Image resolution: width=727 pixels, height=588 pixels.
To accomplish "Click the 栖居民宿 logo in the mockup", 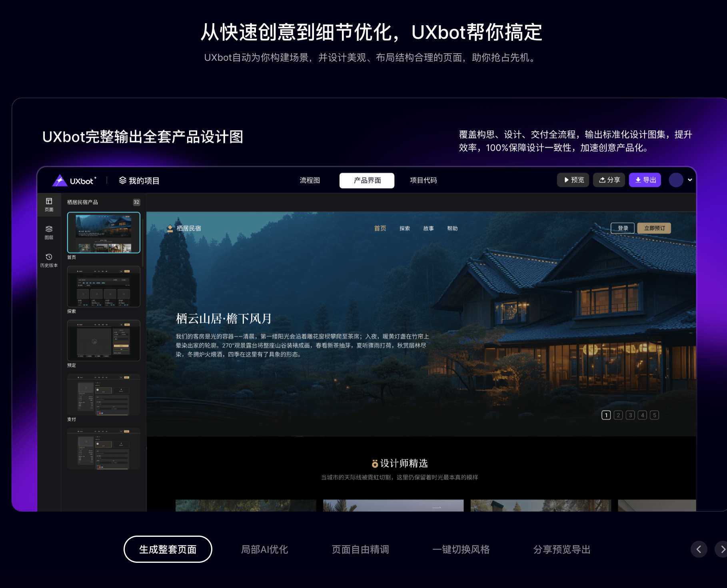I will [x=184, y=228].
